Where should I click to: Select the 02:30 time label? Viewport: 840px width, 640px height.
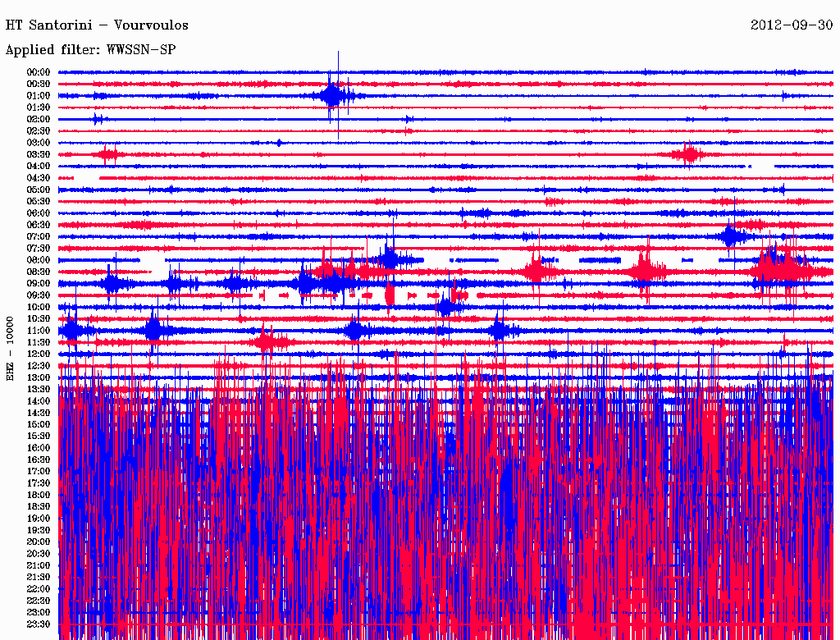(39, 130)
